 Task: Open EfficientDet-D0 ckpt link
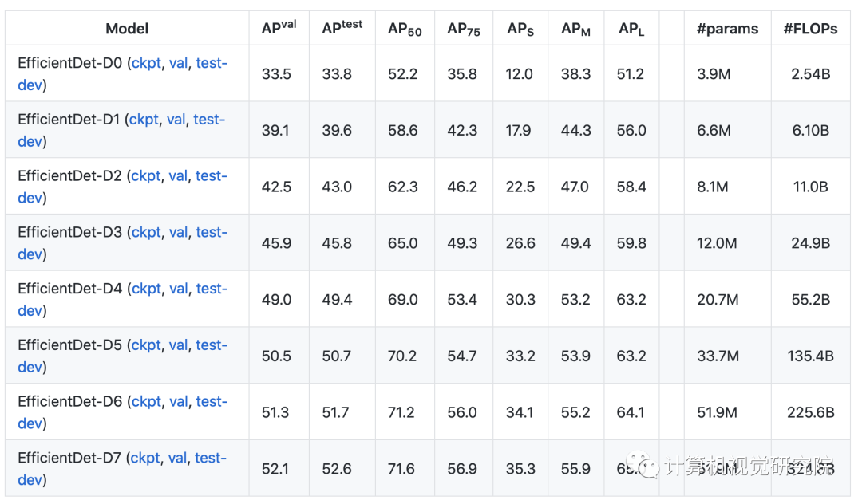pos(146,63)
